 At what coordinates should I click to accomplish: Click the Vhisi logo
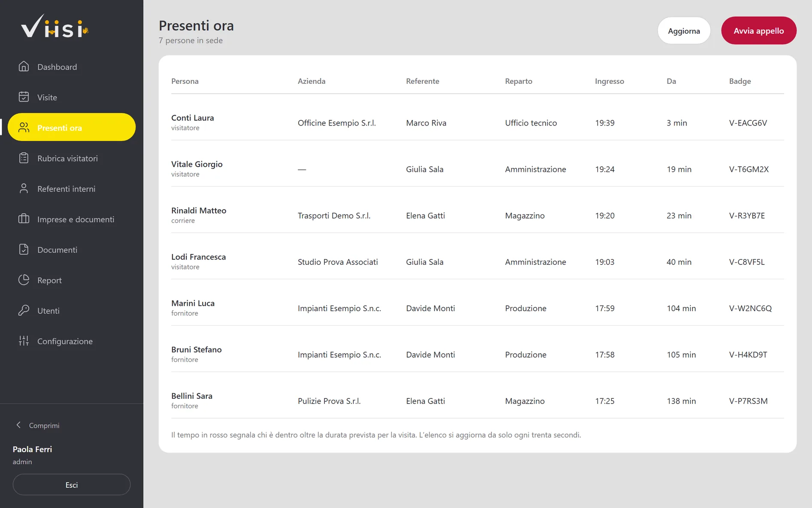tap(55, 26)
